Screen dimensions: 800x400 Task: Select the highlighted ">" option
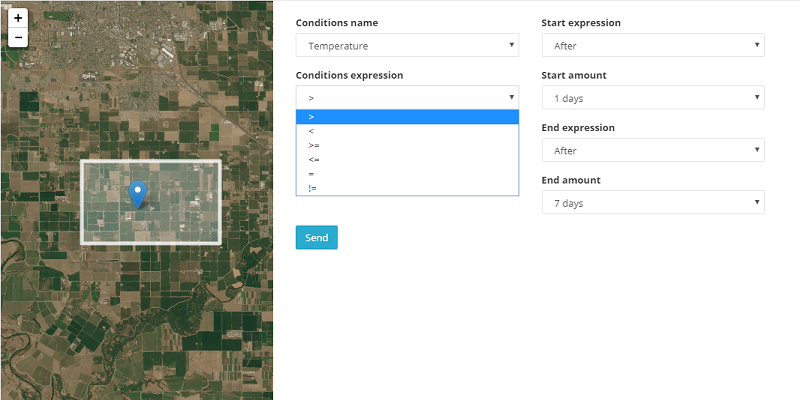point(407,117)
